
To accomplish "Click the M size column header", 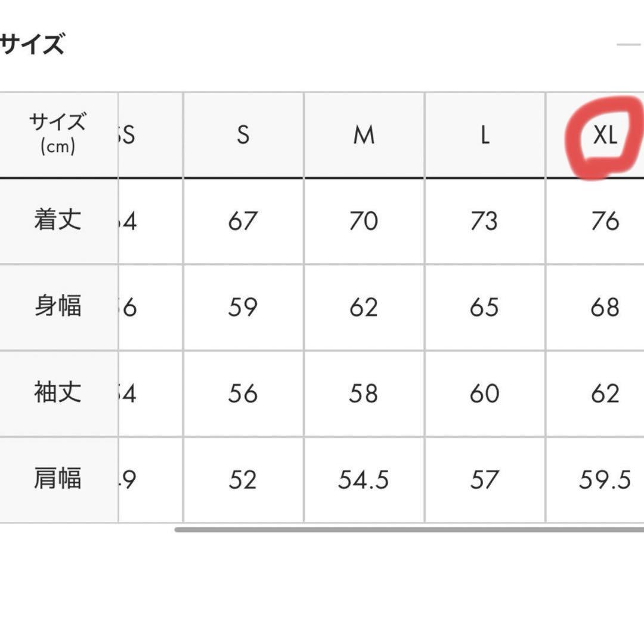I will [x=364, y=137].
